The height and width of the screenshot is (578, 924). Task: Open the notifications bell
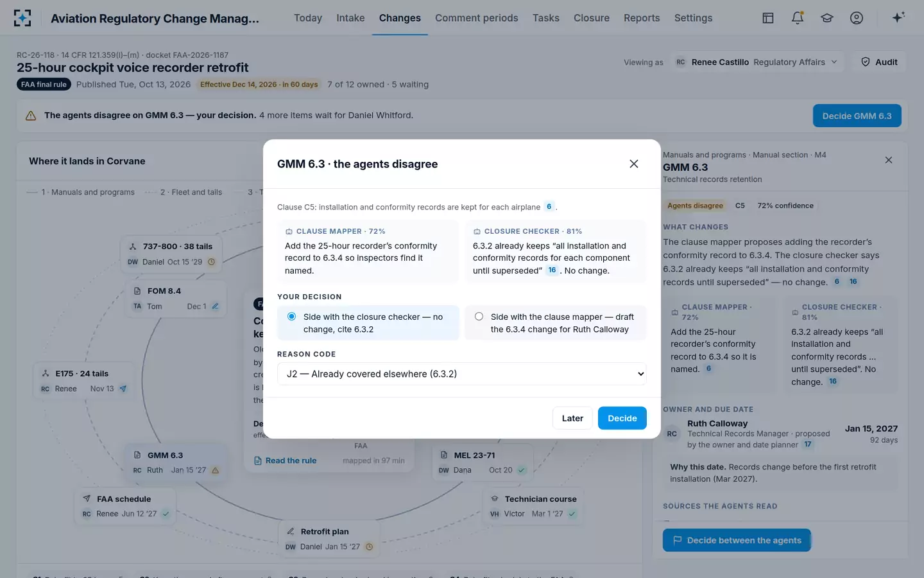point(798,18)
